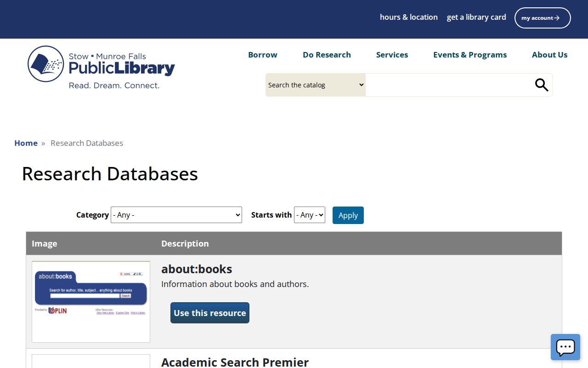
Task: Open the 'Search the catalog' dropdown
Action: [316, 85]
